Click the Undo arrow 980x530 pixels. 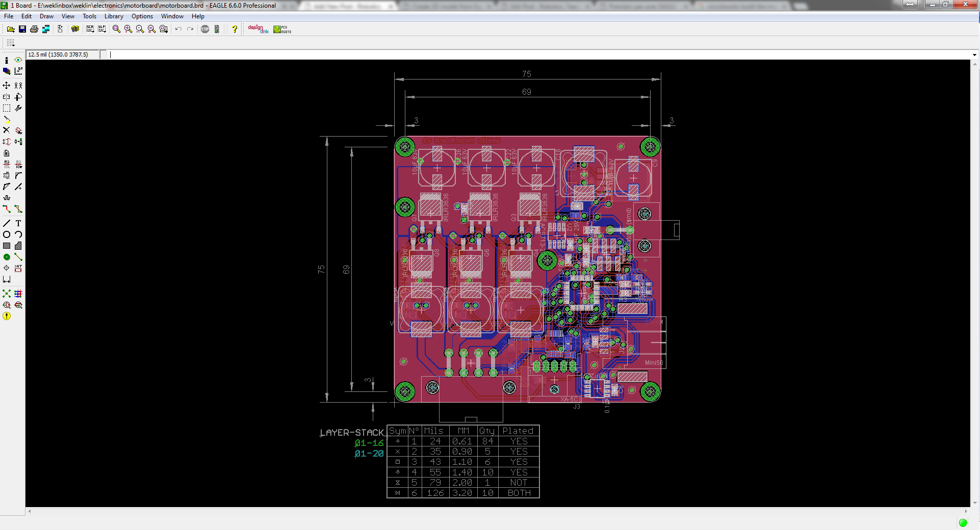click(x=178, y=29)
